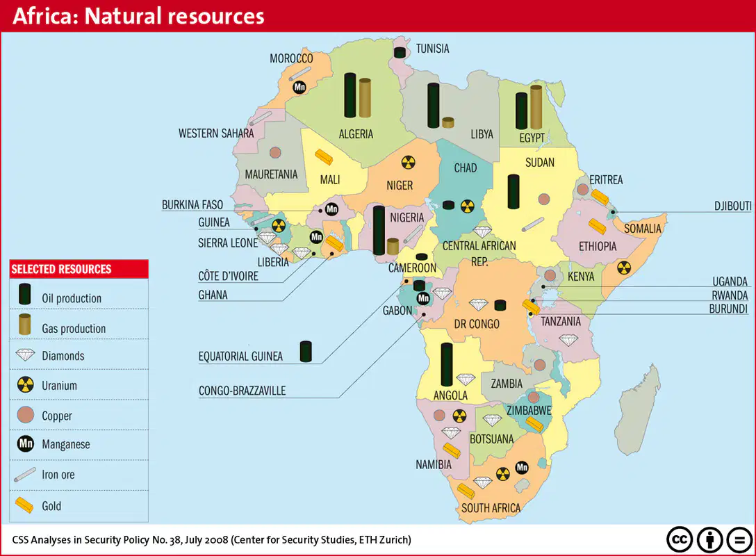Screen dimensions: 756x556
Task: Click the Oil production barrel in the legend
Action: [x=24, y=294]
